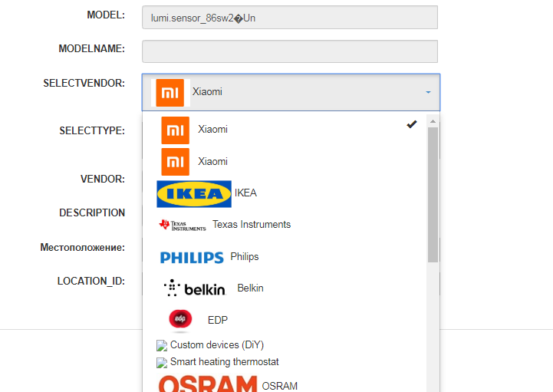The width and height of the screenshot is (553, 392).
Task: Click the broken image icon beside Custom devices
Action: 162,345
